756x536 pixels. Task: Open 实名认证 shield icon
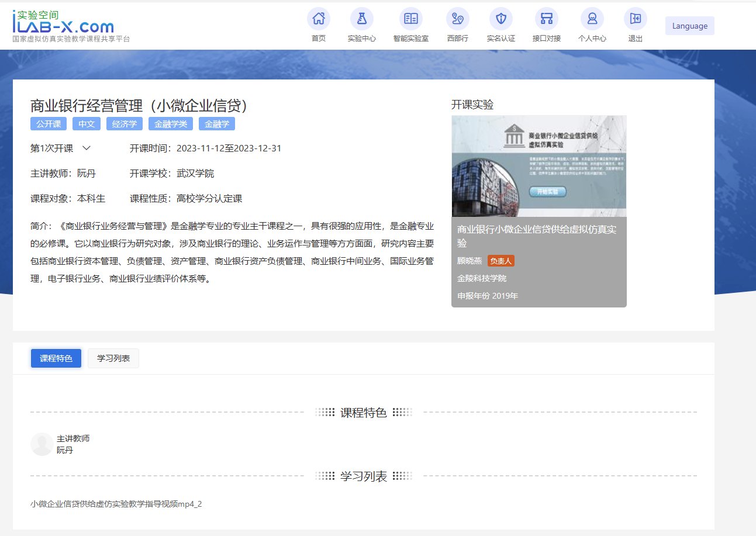[x=500, y=19]
